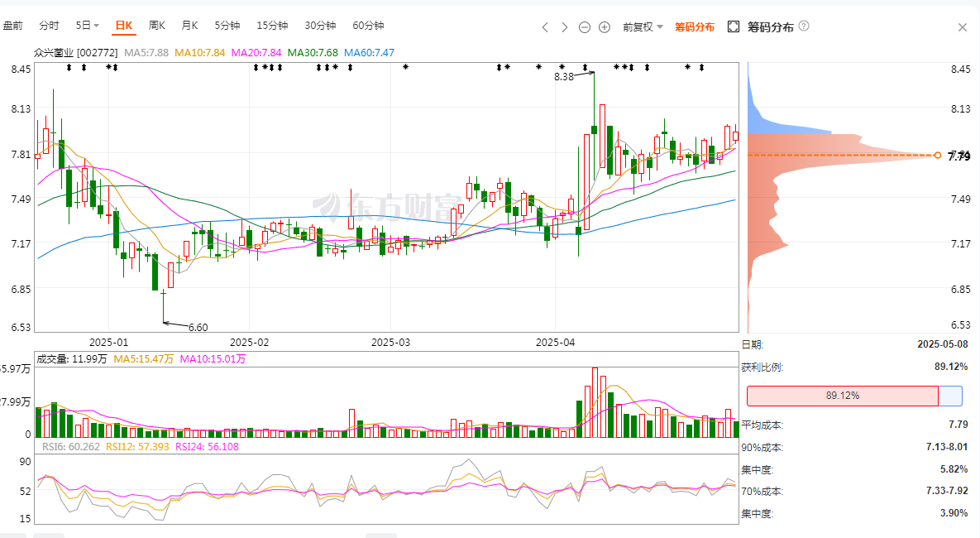Click the 2025-04 date axis label

pyautogui.click(x=556, y=342)
